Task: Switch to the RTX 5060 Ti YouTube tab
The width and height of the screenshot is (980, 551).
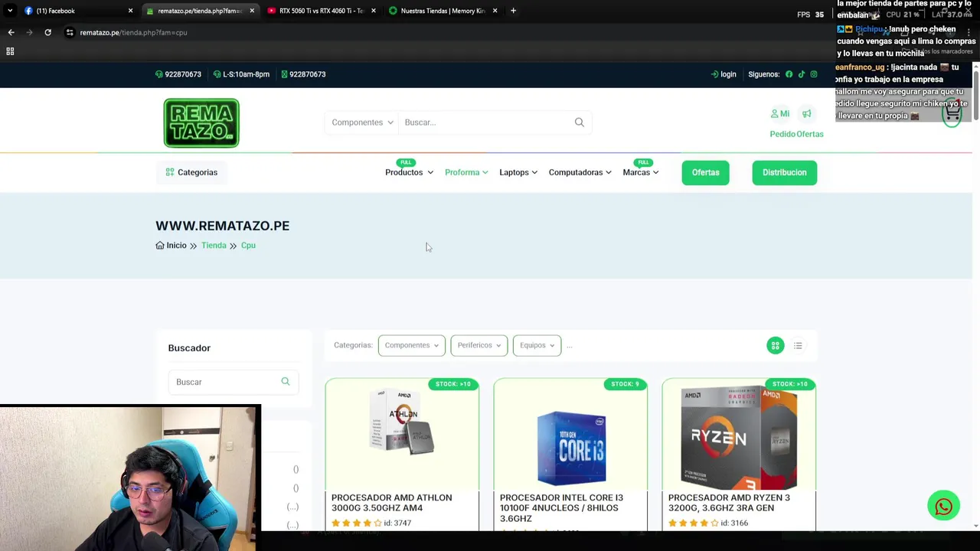Action: pyautogui.click(x=320, y=11)
